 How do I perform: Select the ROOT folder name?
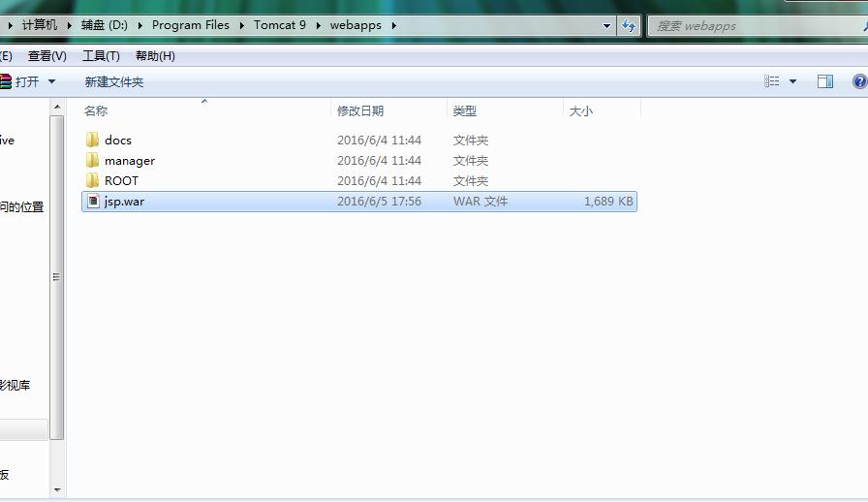point(121,181)
